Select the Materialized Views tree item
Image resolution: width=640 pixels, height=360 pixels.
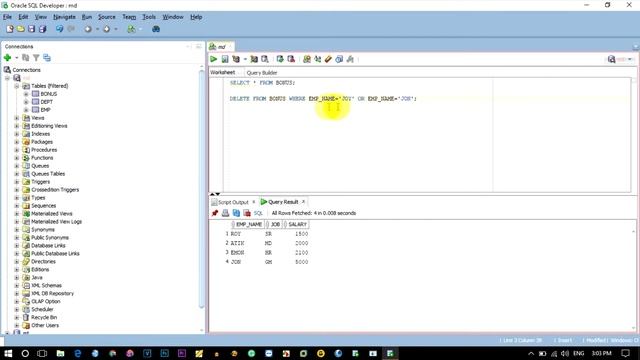(51, 213)
